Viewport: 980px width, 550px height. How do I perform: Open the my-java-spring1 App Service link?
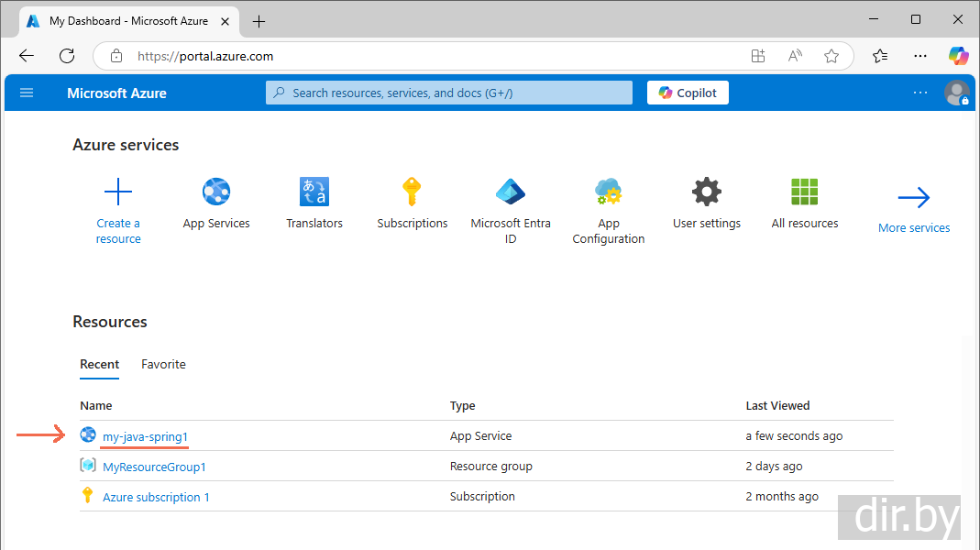[145, 436]
